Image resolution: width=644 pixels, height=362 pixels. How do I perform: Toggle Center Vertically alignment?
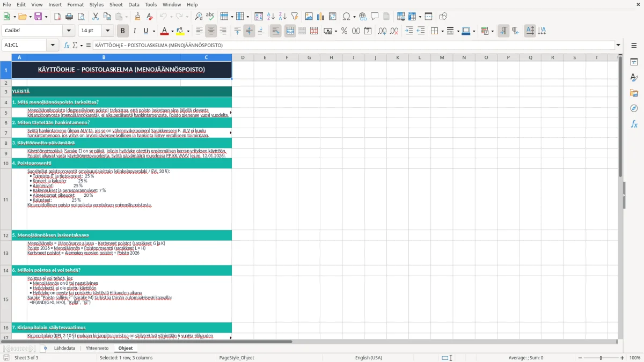click(x=249, y=31)
